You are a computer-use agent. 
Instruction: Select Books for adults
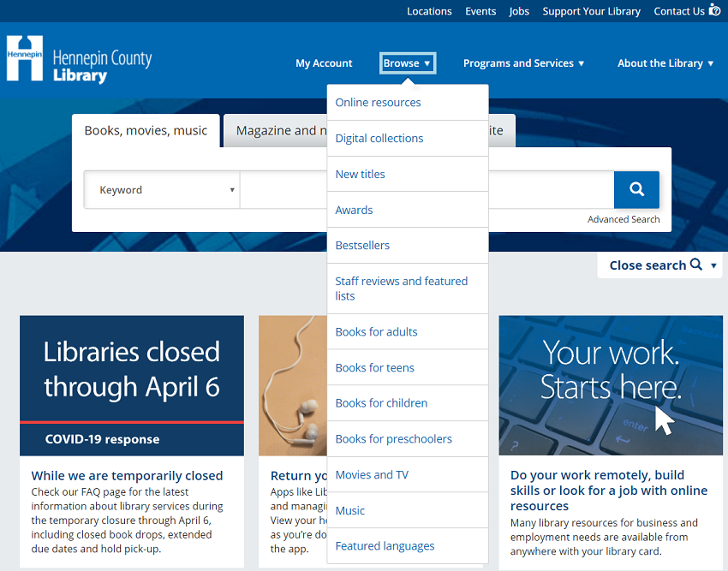point(408,332)
